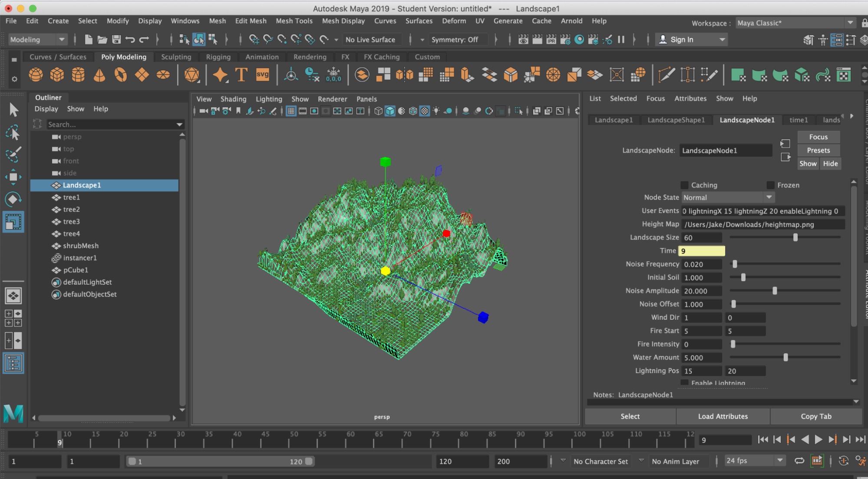Click the polygon sphere shelf icon
Screen dimensions: 868x479
coord(36,75)
